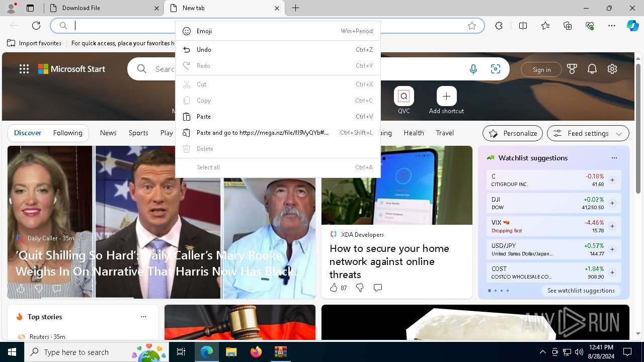Open Top stories more options
This screenshot has width=644, height=362.
[x=143, y=317]
